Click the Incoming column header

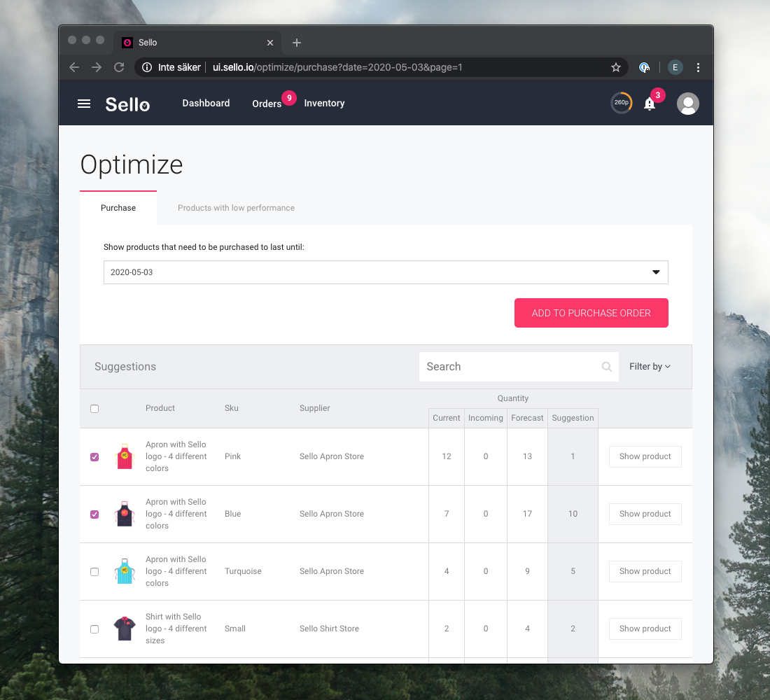pos(485,418)
